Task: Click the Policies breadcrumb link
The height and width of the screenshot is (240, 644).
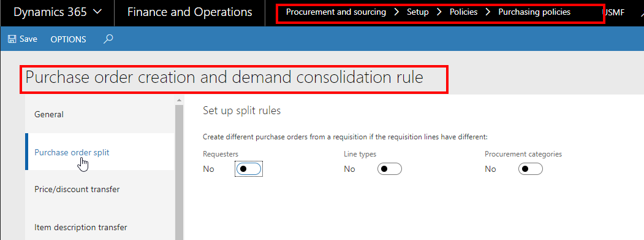Action: [464, 12]
